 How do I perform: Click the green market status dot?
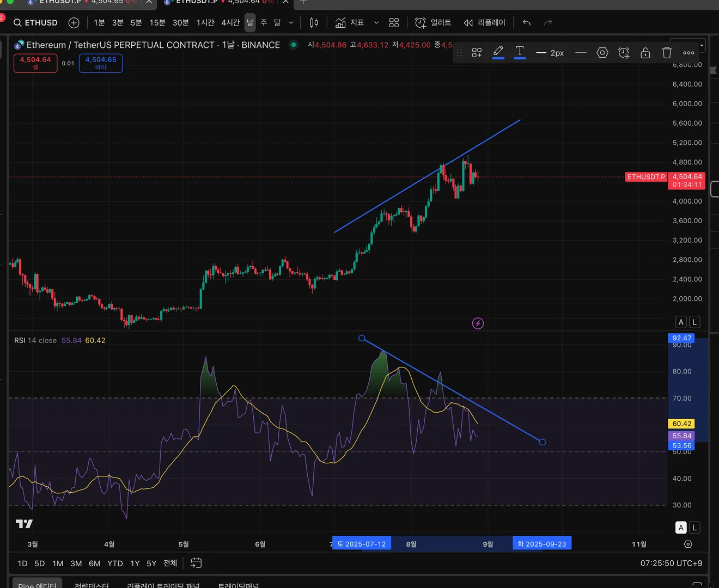(x=294, y=45)
